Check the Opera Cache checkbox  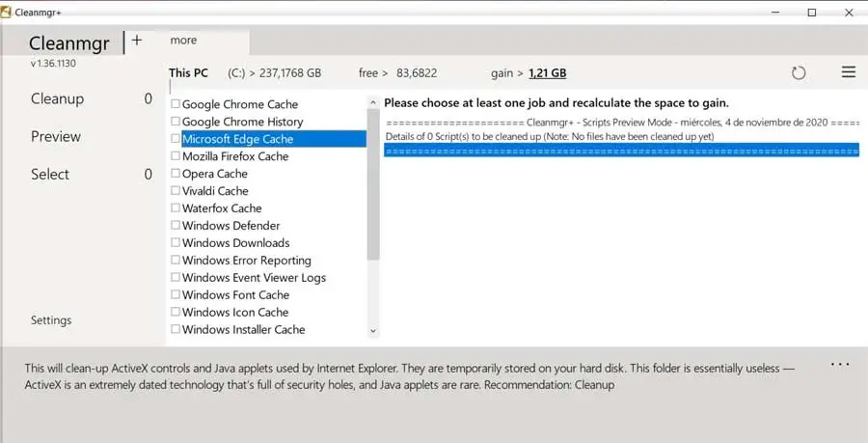[176, 173]
